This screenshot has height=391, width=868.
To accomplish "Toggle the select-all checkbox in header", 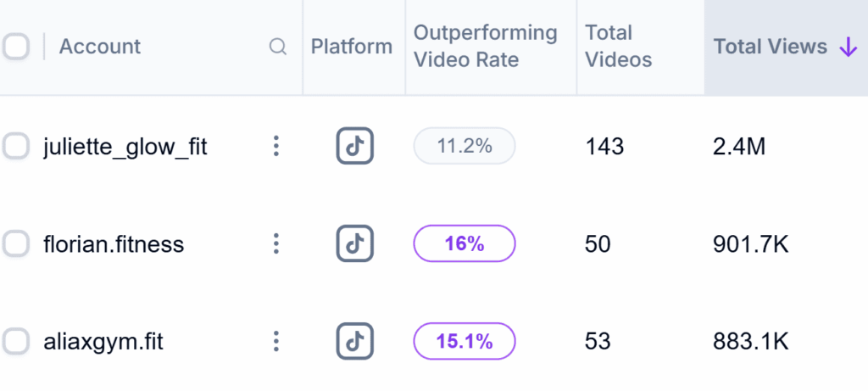I will point(15,47).
